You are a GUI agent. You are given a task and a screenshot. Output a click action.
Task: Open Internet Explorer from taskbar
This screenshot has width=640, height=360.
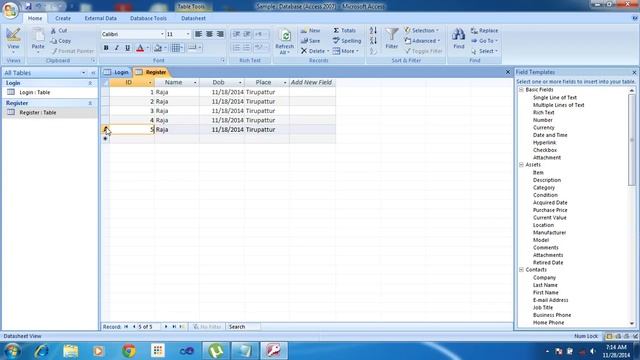click(42, 351)
